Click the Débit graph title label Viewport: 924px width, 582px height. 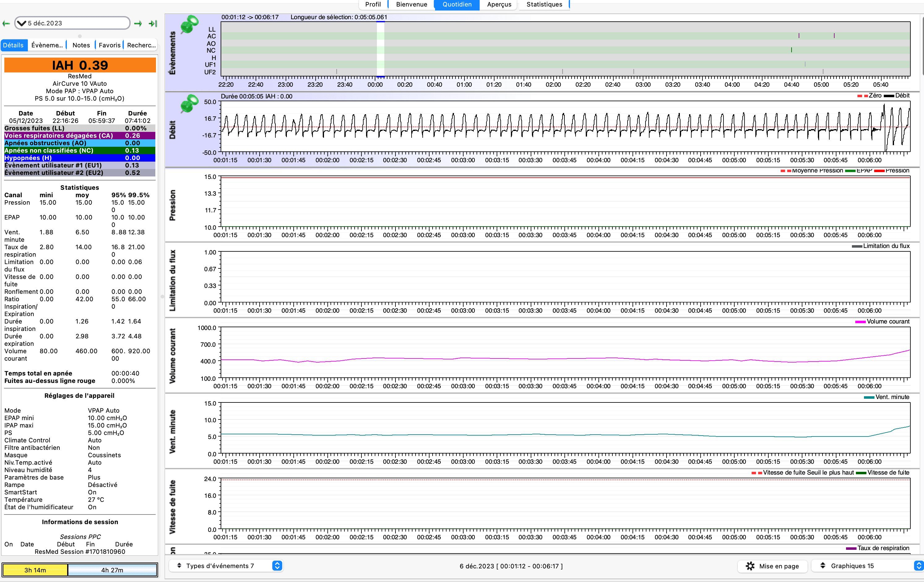point(172,130)
